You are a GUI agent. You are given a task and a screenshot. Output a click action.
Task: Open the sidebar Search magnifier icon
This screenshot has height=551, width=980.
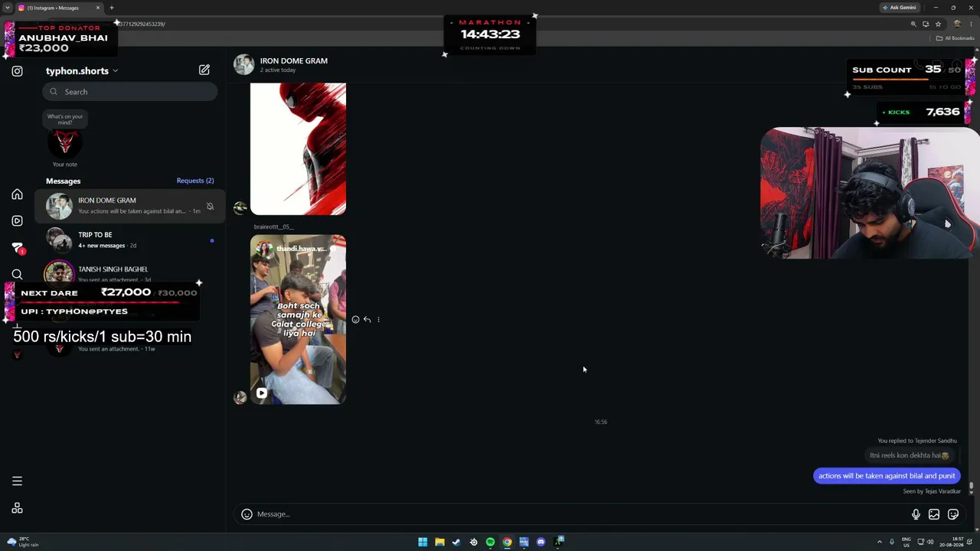point(17,275)
